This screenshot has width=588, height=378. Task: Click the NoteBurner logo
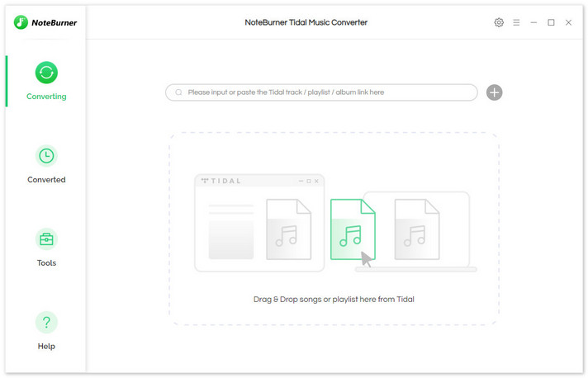point(45,22)
